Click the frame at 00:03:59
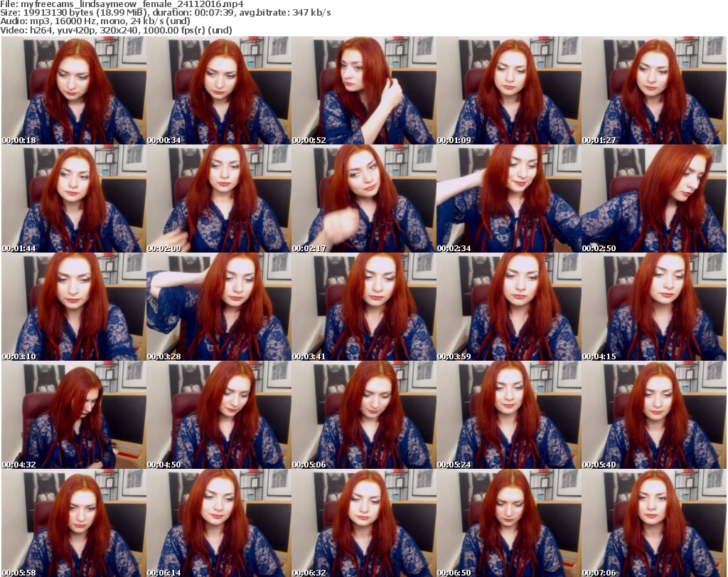The width and height of the screenshot is (728, 577). click(508, 307)
